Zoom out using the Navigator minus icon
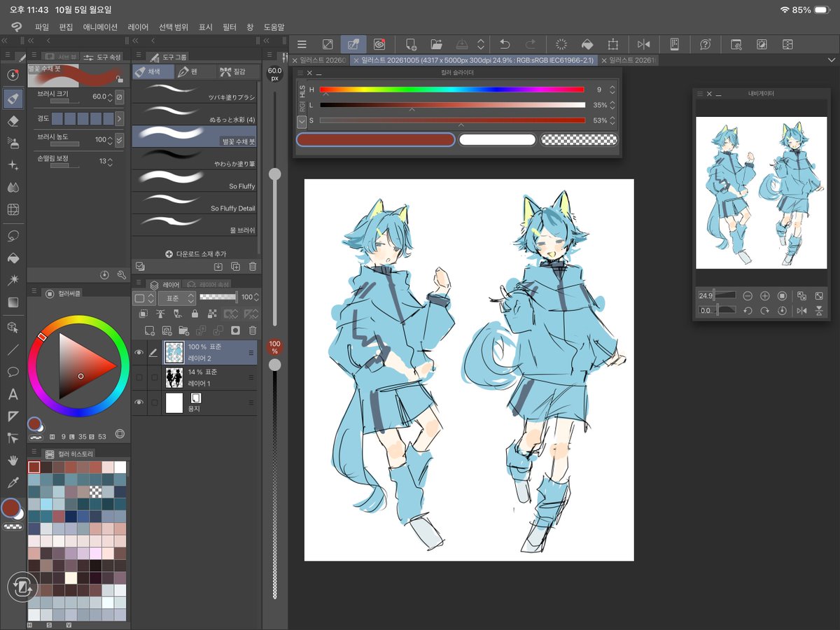 pyautogui.click(x=748, y=295)
